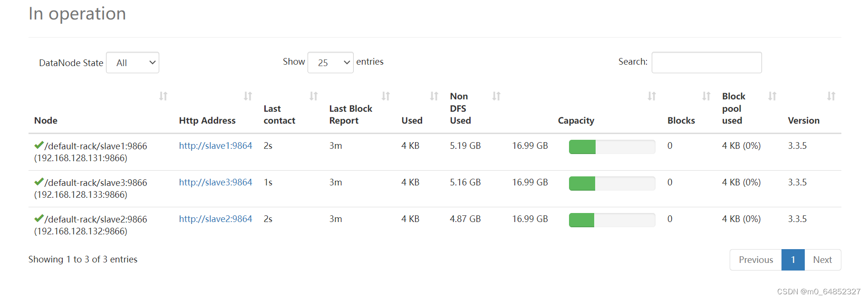
Task: Sort by Last contact column icon
Action: point(313,96)
